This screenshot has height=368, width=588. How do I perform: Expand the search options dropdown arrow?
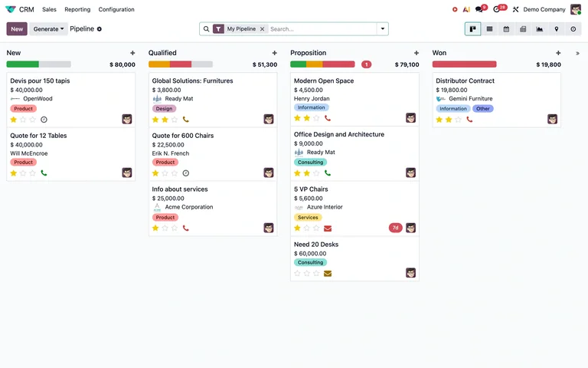[x=383, y=29]
